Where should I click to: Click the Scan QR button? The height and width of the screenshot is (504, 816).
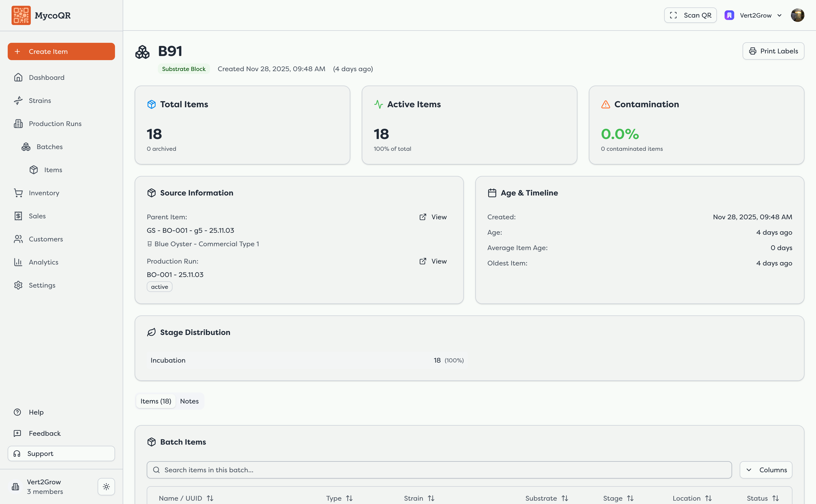pyautogui.click(x=690, y=15)
